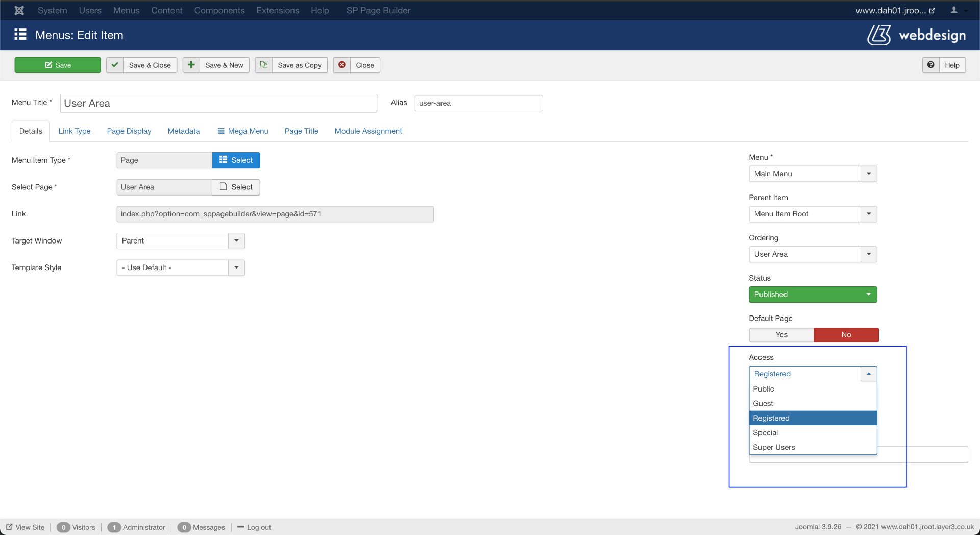Click the Select Page User Area field
Image resolution: width=980 pixels, height=535 pixels.
[x=164, y=187]
